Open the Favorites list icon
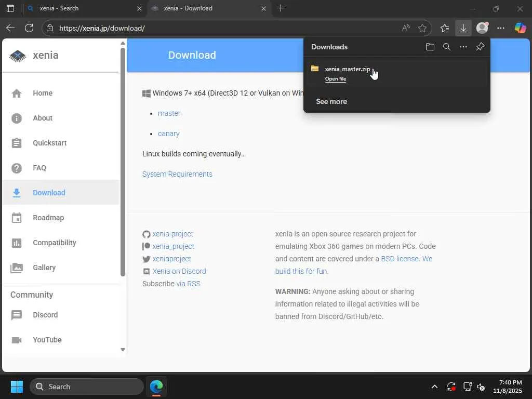Viewport: 532px width, 399px height. pyautogui.click(x=445, y=28)
